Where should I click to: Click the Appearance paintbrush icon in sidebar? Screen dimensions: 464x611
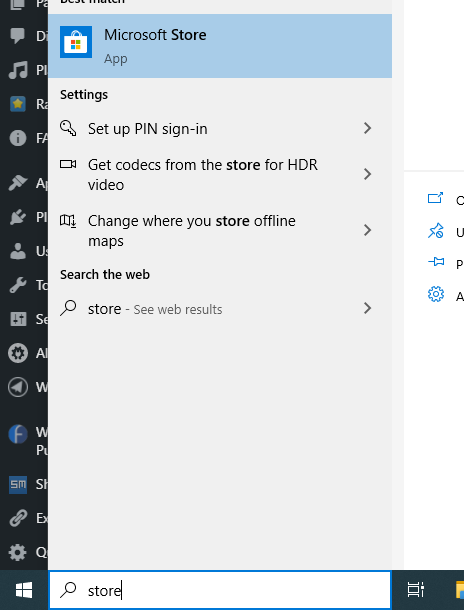18,182
